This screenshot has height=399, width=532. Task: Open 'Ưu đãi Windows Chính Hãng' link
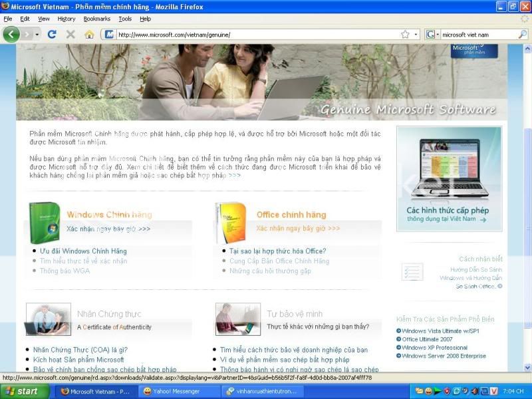(x=83, y=251)
